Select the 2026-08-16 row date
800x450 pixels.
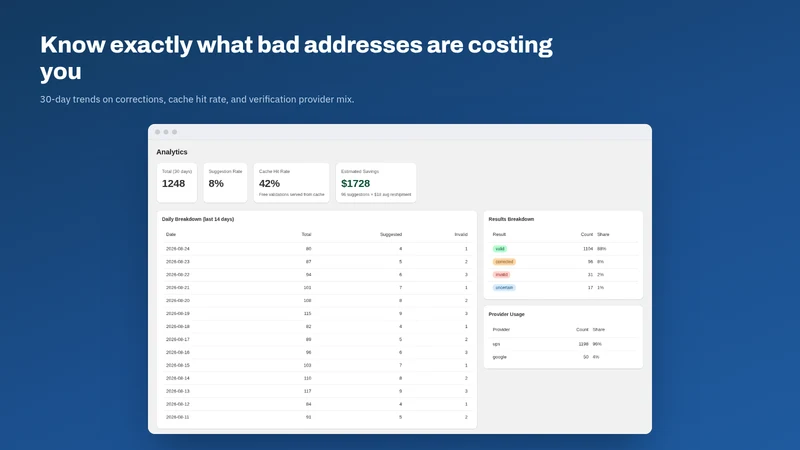tap(178, 353)
